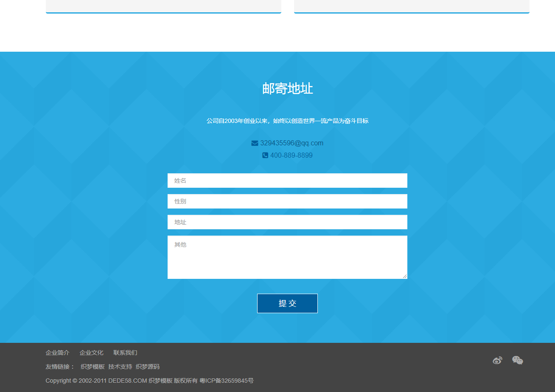Click the phone icon beside 400-889-8899
The width and height of the screenshot is (555, 392).
[265, 156]
